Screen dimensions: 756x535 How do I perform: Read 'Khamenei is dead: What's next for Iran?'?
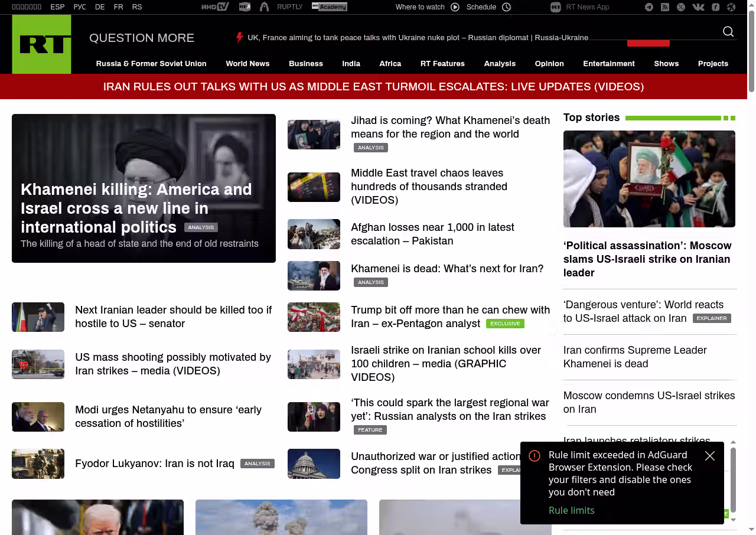click(447, 269)
